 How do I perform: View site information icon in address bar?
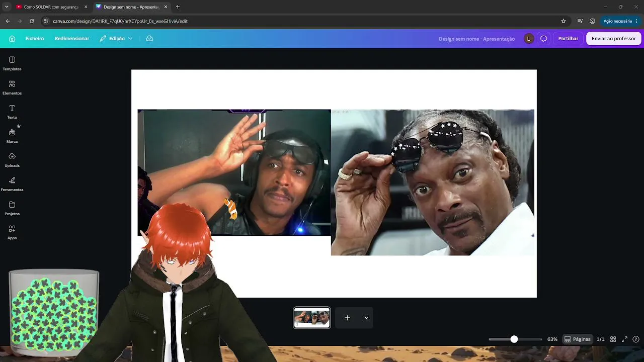pos(46,21)
